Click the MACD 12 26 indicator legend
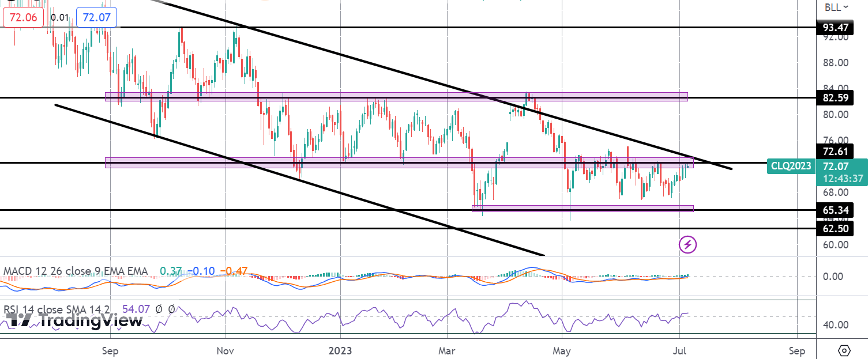Image resolution: width=868 pixels, height=359 pixels. pos(76,271)
